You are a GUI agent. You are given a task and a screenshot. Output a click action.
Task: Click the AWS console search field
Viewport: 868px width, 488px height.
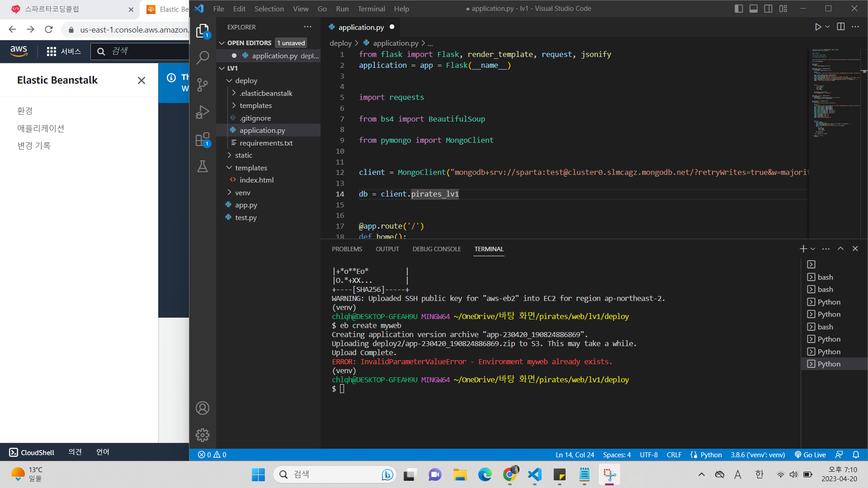(140, 52)
